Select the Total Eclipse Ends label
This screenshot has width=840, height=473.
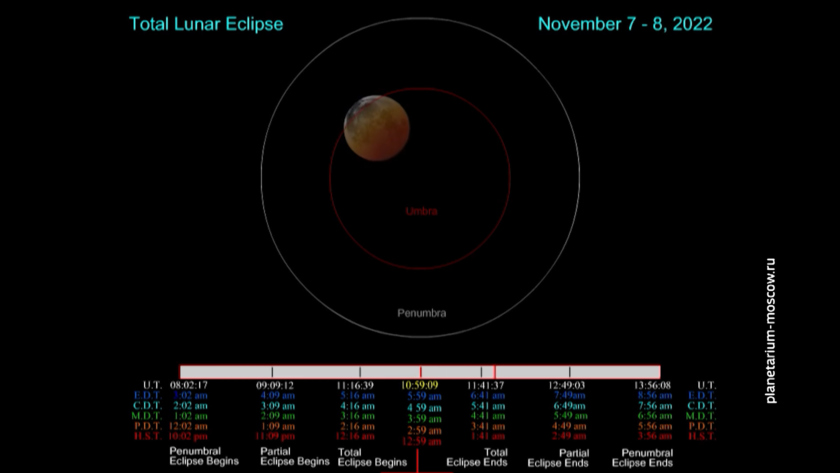[x=477, y=457]
